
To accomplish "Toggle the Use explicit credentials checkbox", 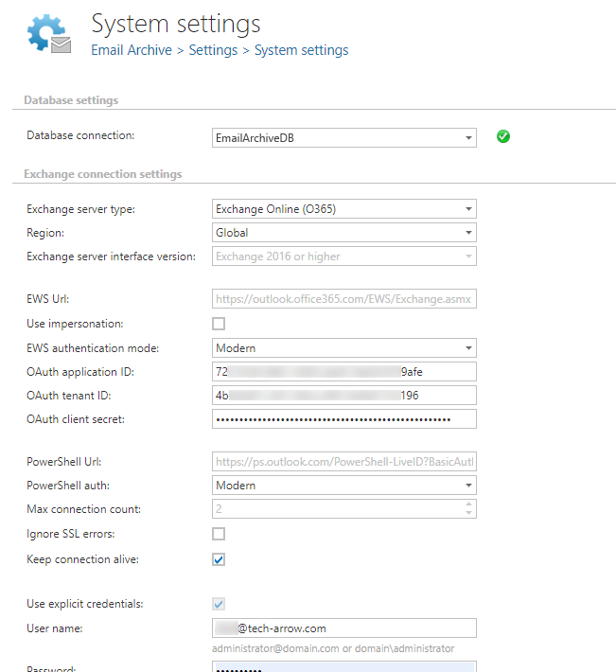I will pyautogui.click(x=219, y=604).
